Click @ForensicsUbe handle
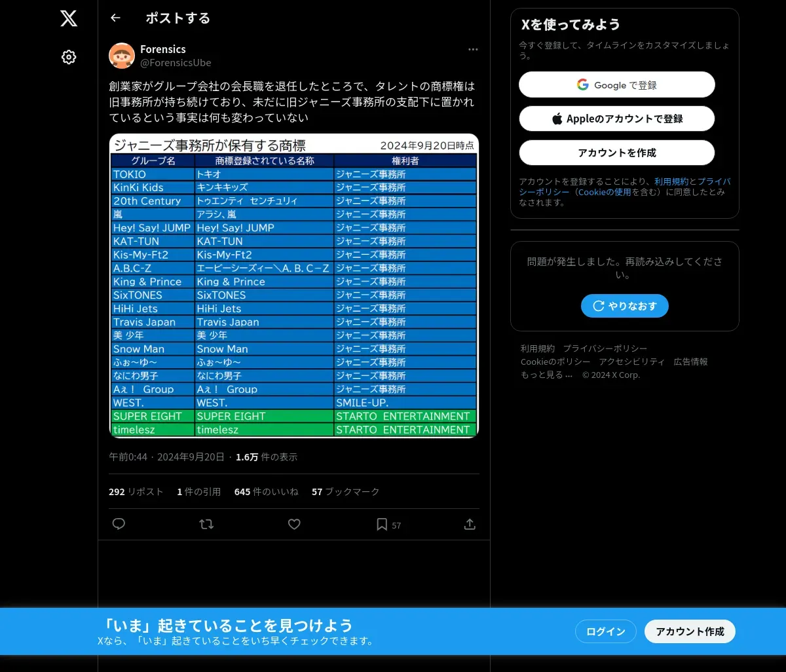The width and height of the screenshot is (786, 672). (x=176, y=63)
